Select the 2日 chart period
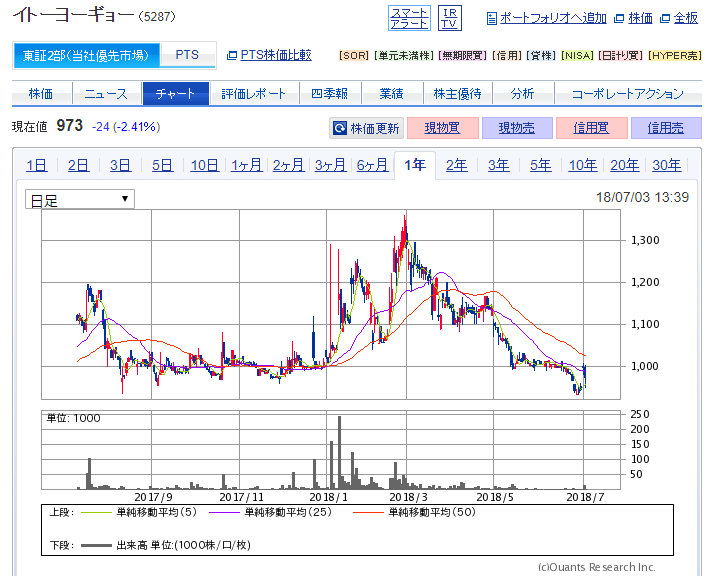The height and width of the screenshot is (576, 711). pyautogui.click(x=78, y=165)
